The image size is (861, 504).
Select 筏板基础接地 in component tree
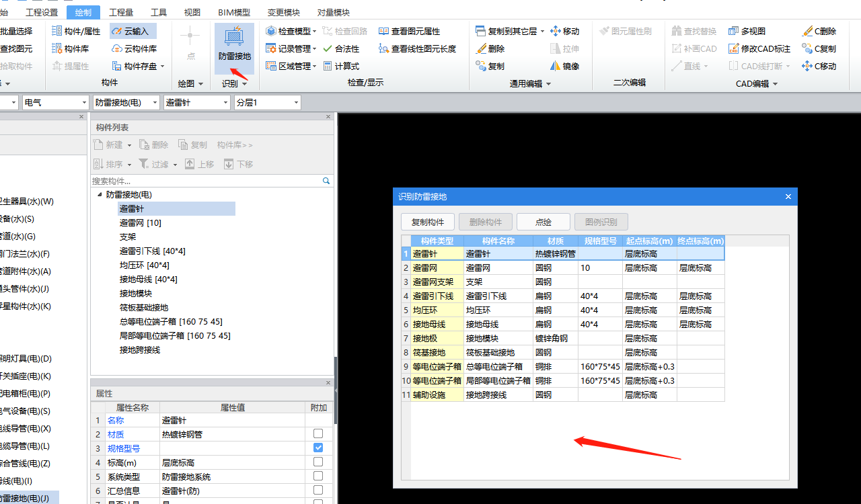[x=144, y=307]
